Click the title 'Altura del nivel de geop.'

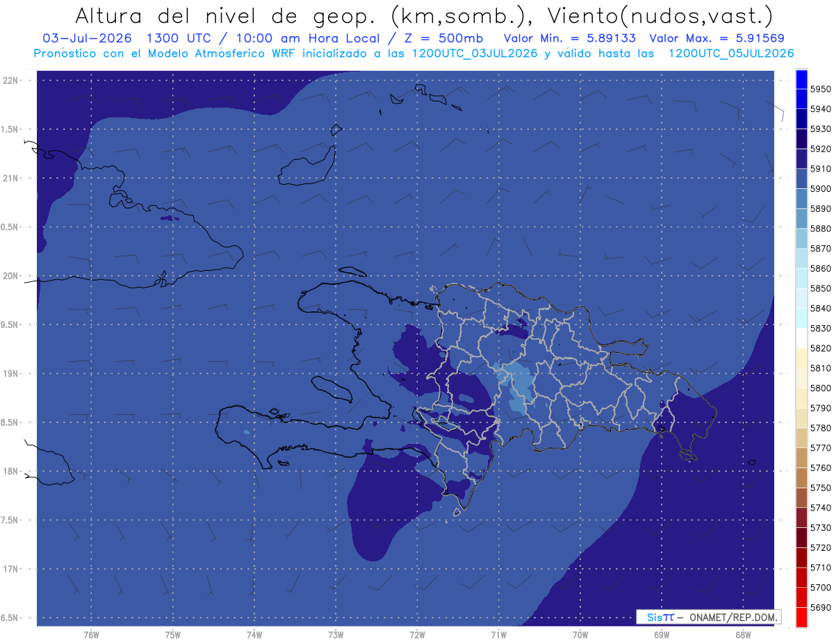[x=226, y=15]
